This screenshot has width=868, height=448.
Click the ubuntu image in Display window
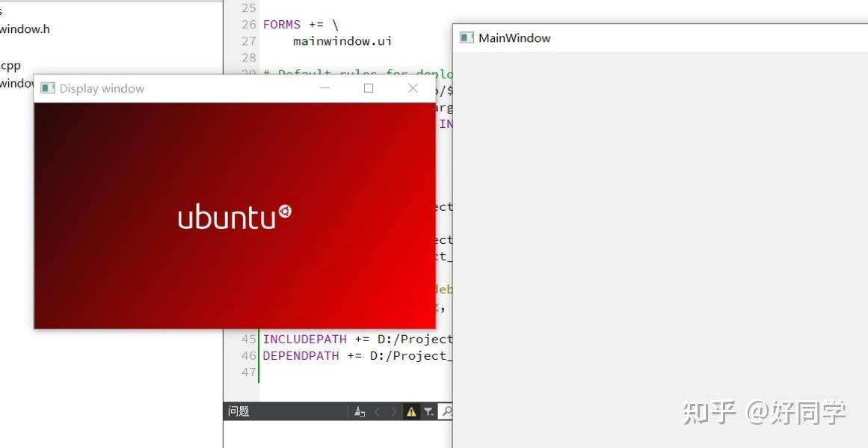pyautogui.click(x=235, y=215)
